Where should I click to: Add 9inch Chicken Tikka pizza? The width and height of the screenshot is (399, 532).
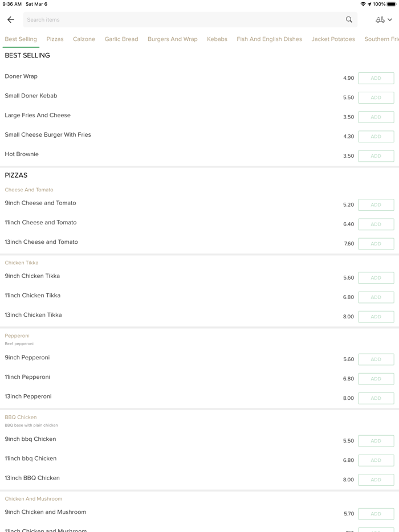click(x=376, y=278)
